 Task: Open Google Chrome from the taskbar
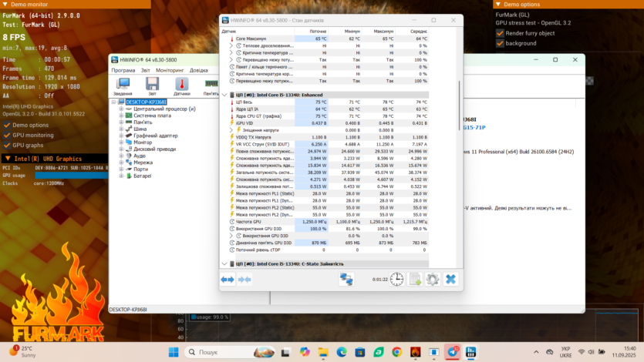396,352
